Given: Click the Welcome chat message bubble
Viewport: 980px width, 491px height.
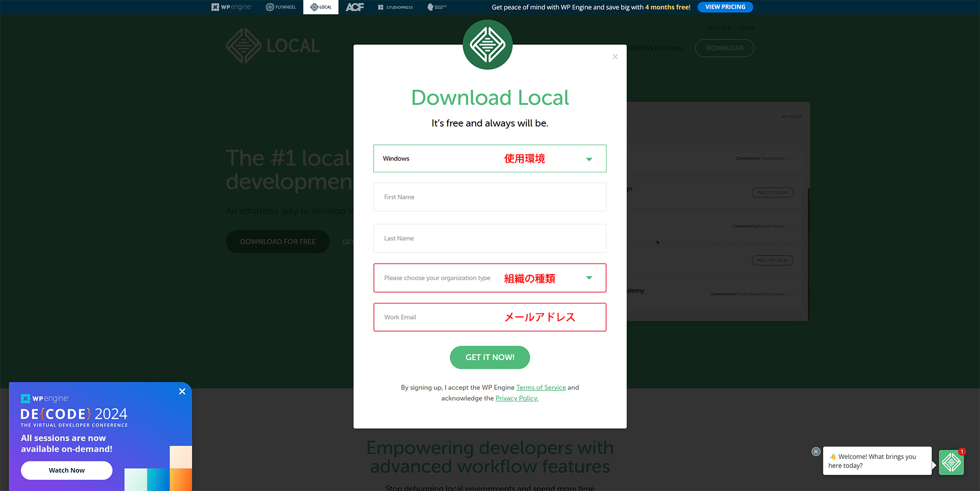Looking at the screenshot, I should (877, 461).
